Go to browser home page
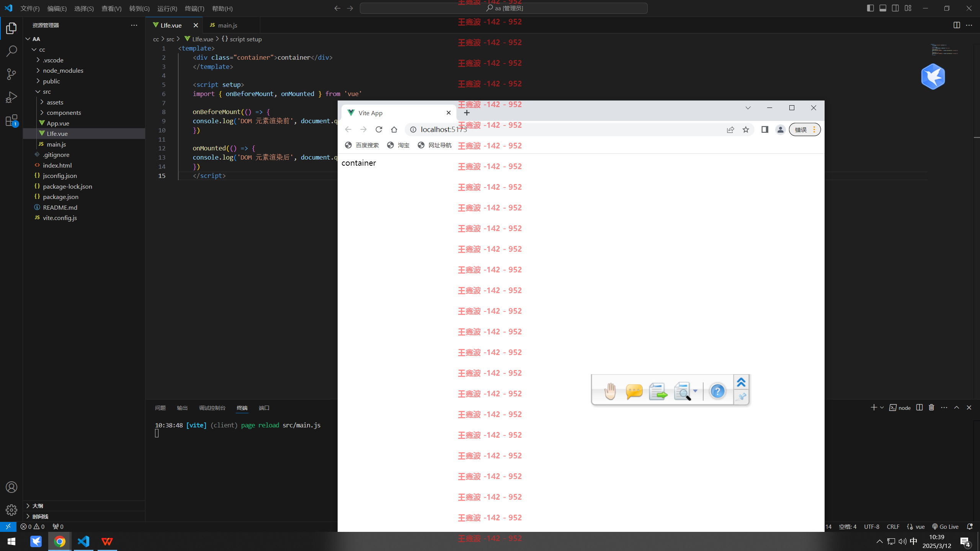 coord(394,129)
